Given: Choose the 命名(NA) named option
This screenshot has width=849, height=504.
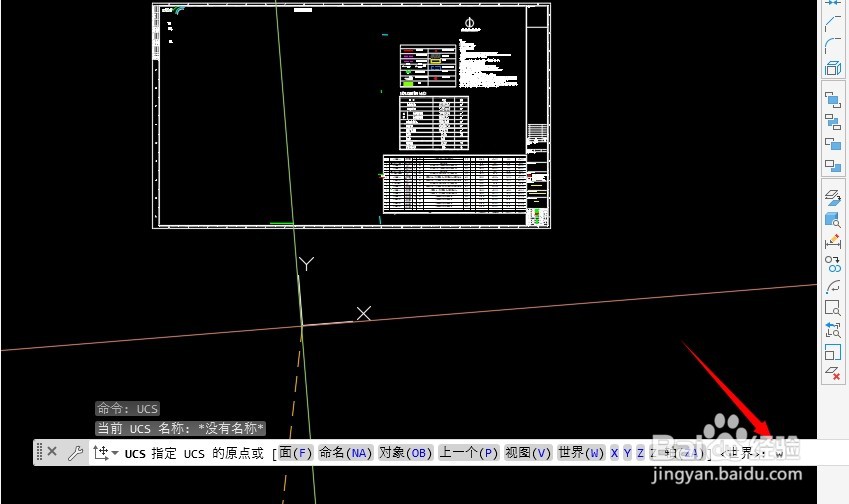Looking at the screenshot, I should point(345,453).
